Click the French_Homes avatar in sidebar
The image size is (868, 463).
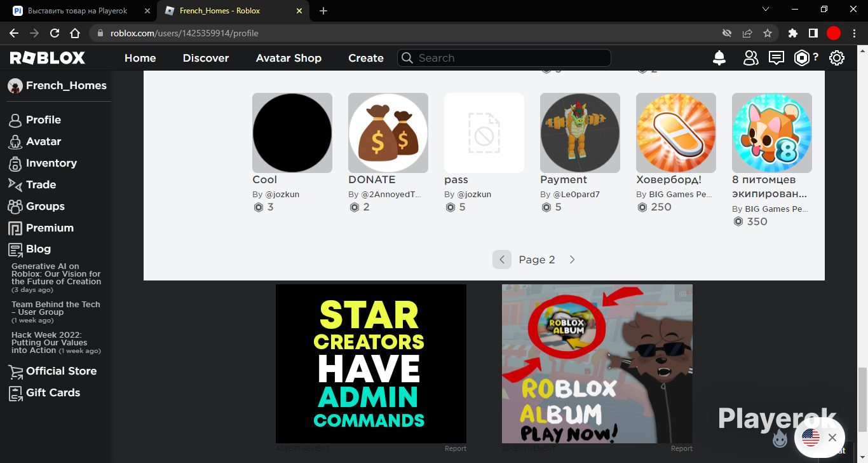[x=15, y=86]
